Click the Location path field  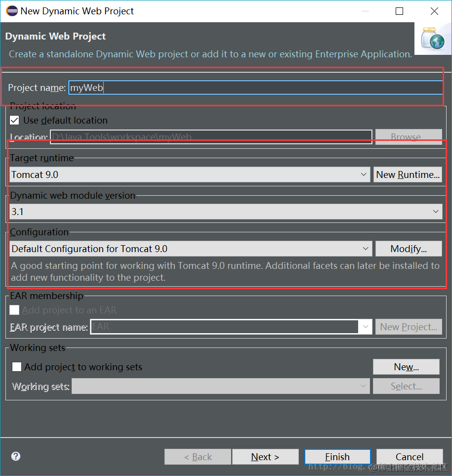coord(211,136)
